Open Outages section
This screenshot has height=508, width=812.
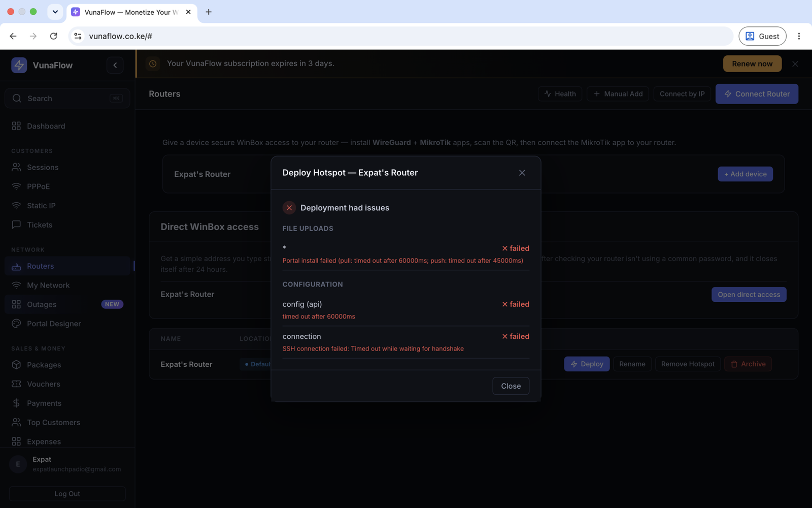click(x=67, y=304)
